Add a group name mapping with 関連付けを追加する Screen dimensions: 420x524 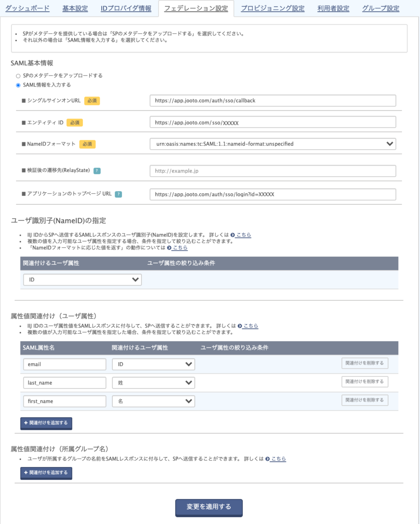[x=46, y=473]
